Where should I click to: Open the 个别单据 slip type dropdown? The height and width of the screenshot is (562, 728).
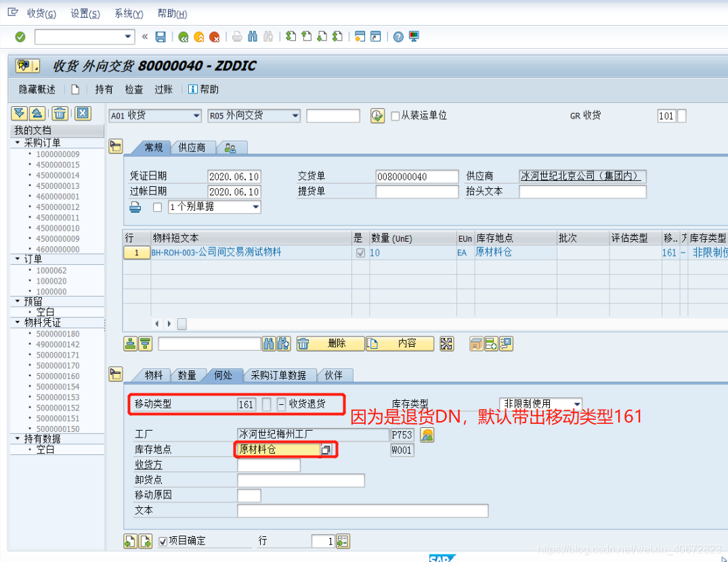click(256, 207)
